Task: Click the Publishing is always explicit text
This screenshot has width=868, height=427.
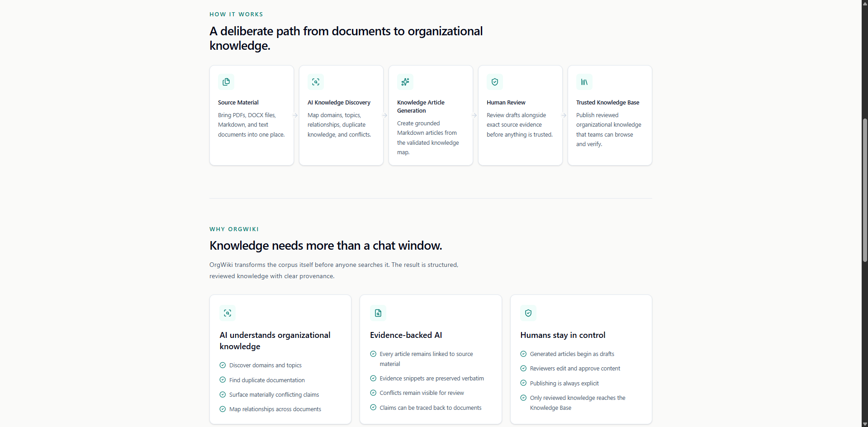Action: 564,384
